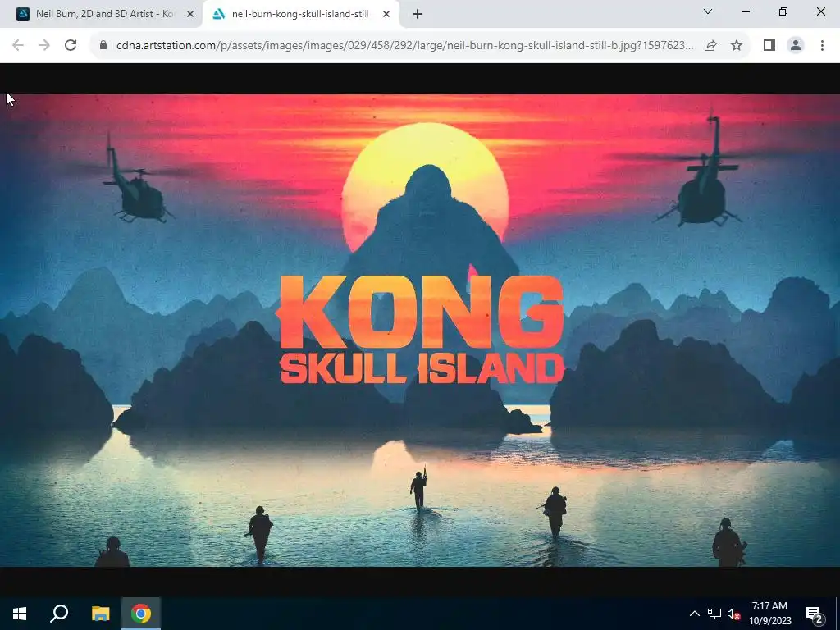Click the Chrome taskbar icon
840x630 pixels.
point(141,614)
